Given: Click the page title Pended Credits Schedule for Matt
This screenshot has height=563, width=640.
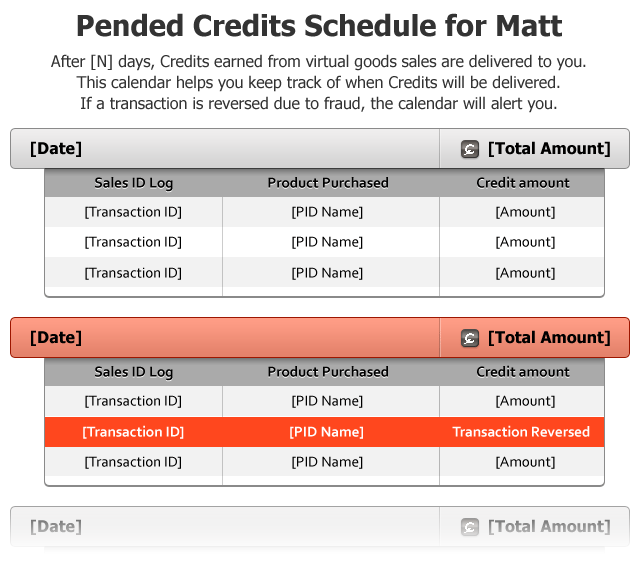Looking at the screenshot, I should [x=319, y=26].
